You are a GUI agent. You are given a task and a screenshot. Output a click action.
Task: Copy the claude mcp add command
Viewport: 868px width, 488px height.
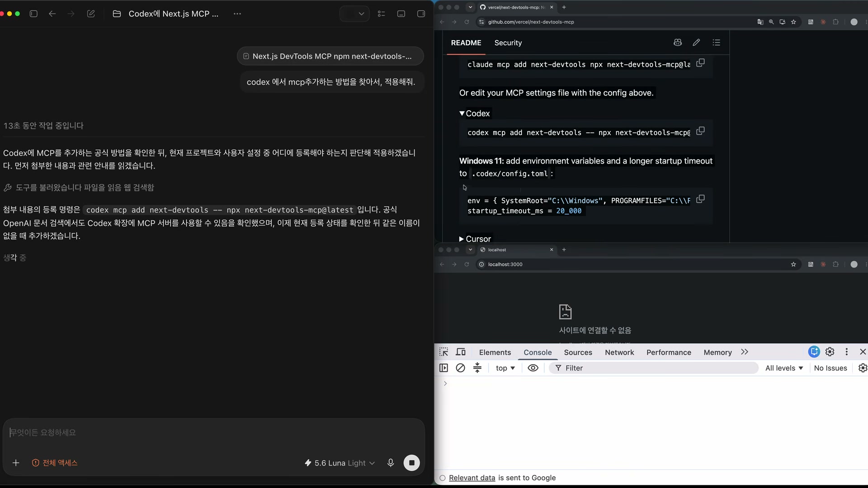click(x=700, y=63)
